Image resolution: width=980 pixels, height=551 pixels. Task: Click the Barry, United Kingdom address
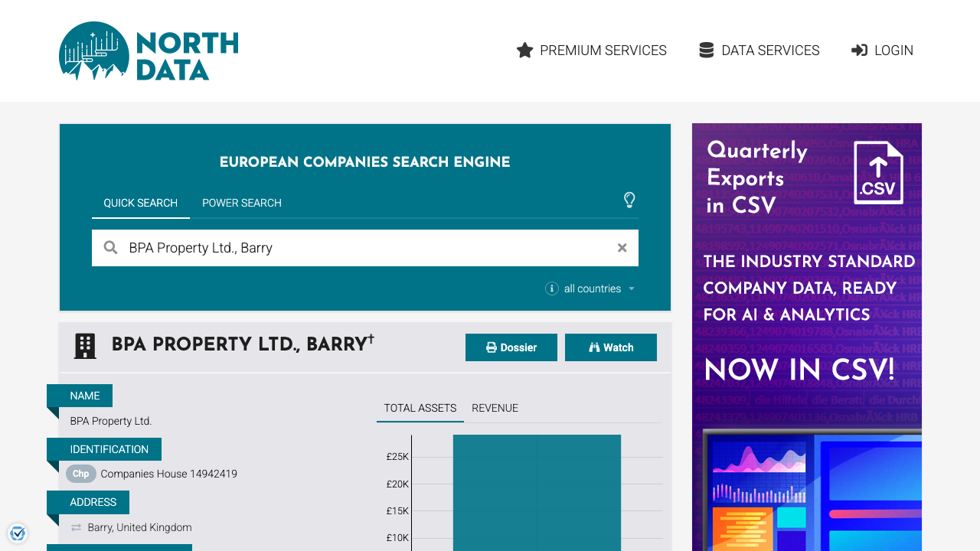point(139,527)
